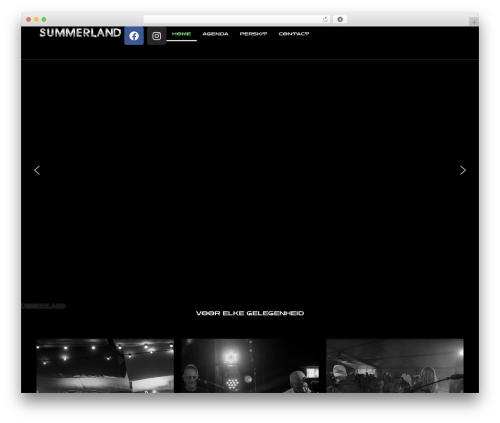Advance slider with right arrow

463,170
